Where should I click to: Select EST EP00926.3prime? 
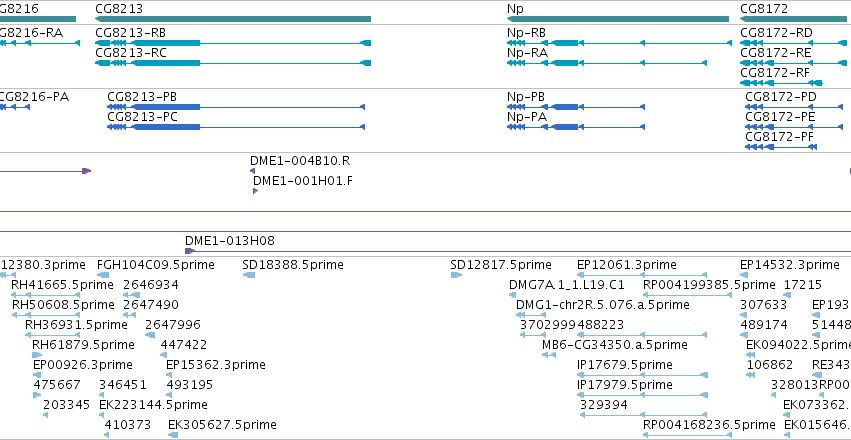tap(36, 375)
